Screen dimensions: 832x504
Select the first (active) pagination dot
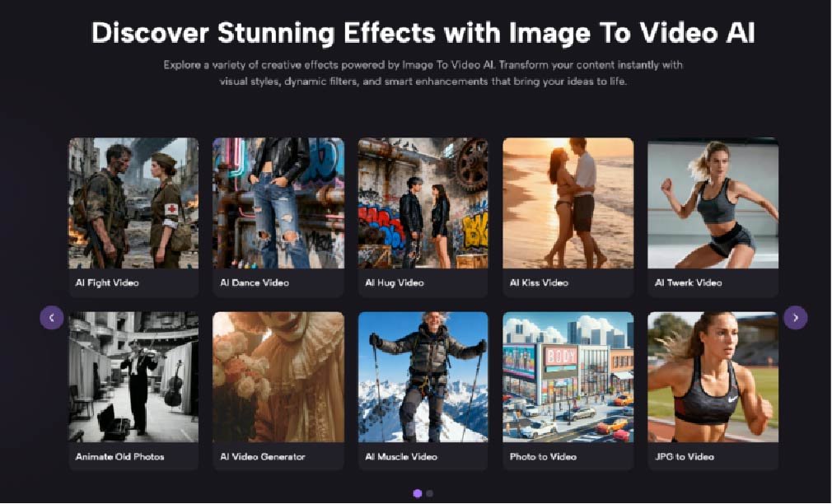tap(418, 493)
